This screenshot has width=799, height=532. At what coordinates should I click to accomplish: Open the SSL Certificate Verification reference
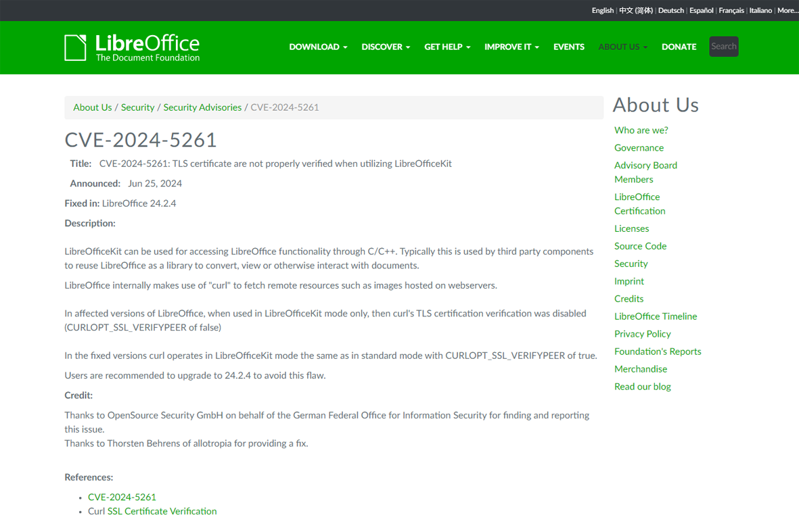pyautogui.click(x=162, y=511)
